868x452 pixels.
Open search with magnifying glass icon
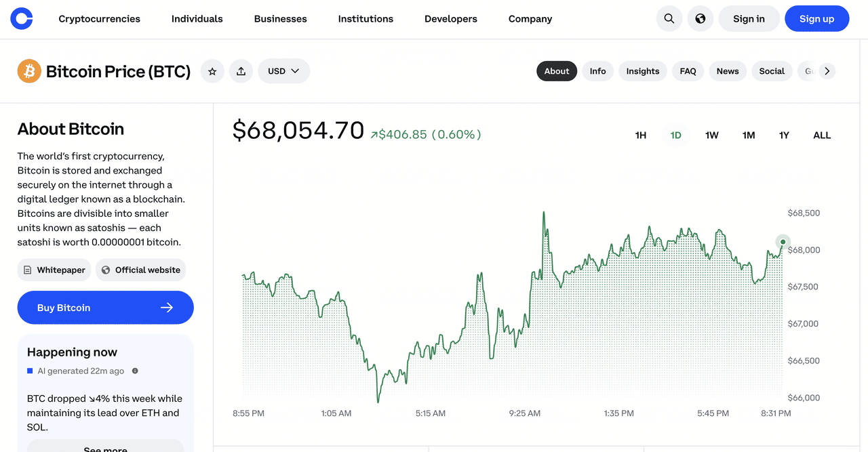[669, 19]
